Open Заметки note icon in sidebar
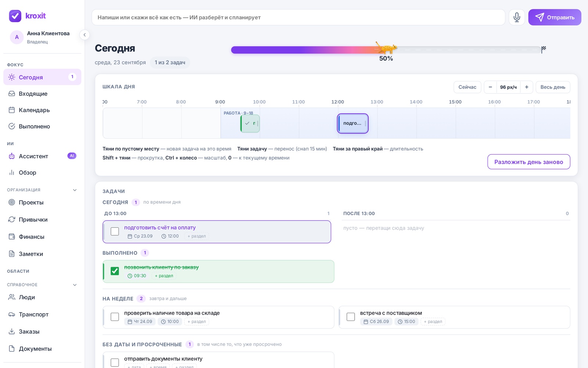The image size is (588, 368). click(12, 254)
